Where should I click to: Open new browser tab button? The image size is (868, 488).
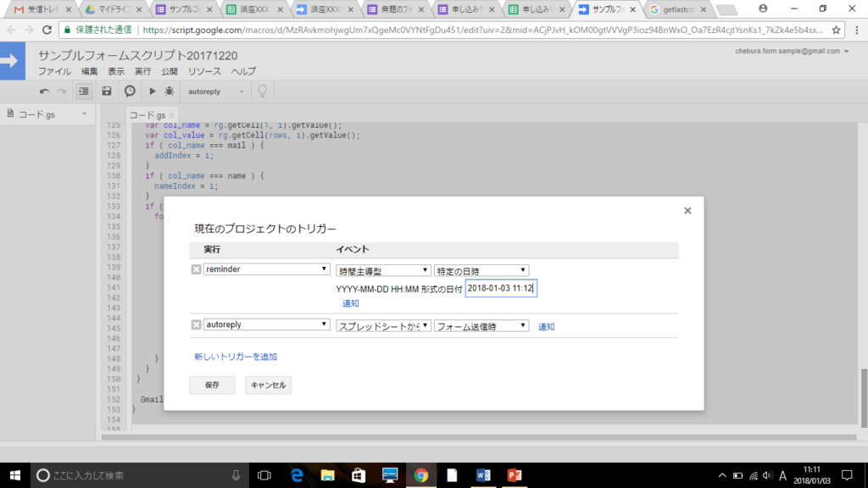[726, 9]
